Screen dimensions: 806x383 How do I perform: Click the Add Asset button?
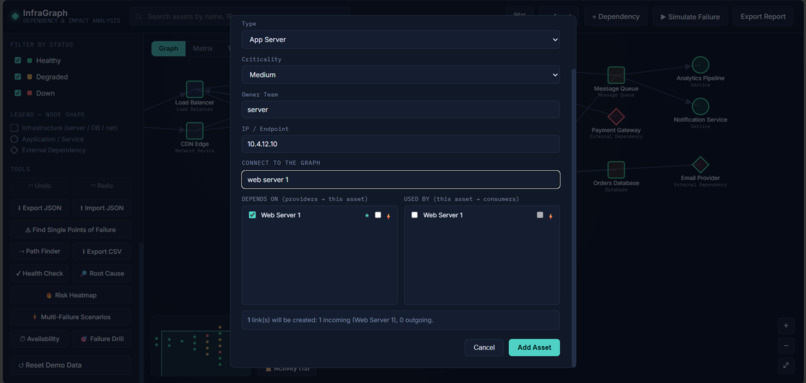pyautogui.click(x=534, y=348)
